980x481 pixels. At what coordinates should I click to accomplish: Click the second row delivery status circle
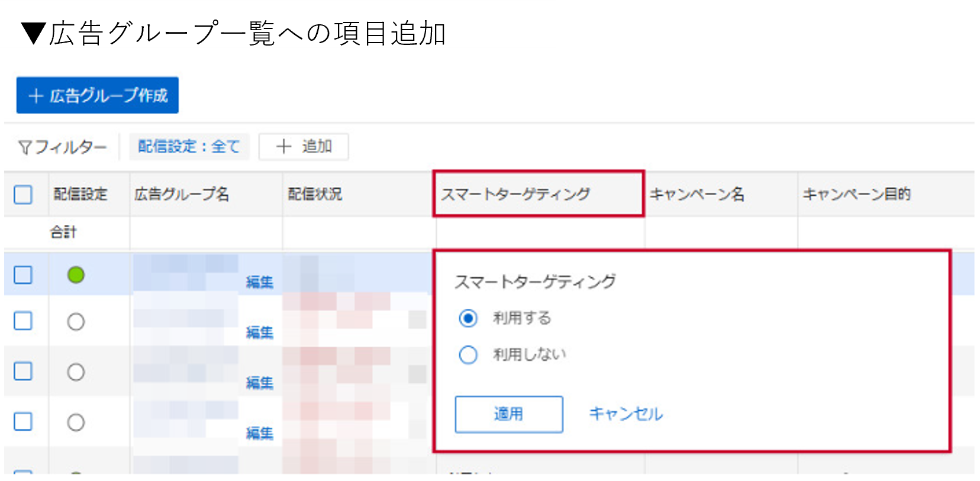pyautogui.click(x=76, y=322)
